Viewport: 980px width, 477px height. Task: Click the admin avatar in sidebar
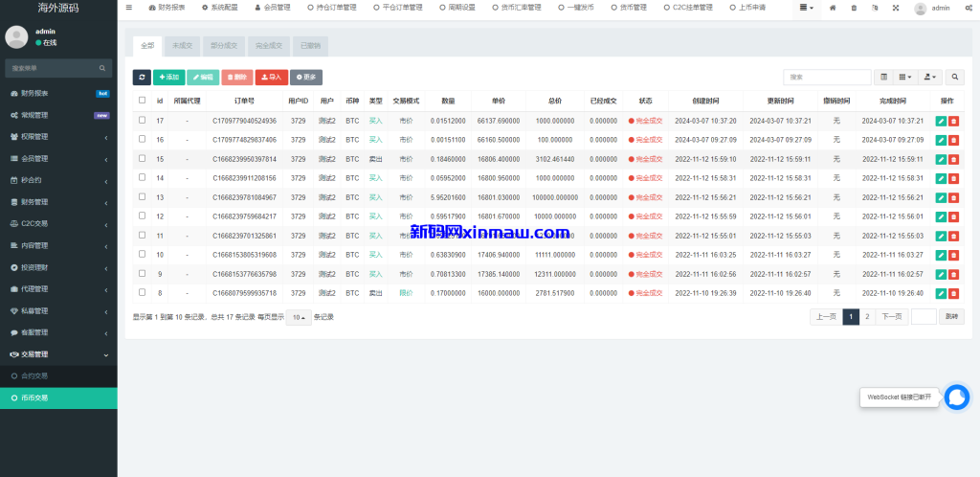pos(16,37)
